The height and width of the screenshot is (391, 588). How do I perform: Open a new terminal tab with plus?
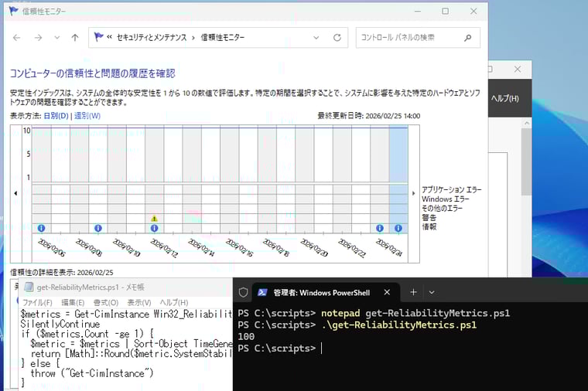pos(413,292)
